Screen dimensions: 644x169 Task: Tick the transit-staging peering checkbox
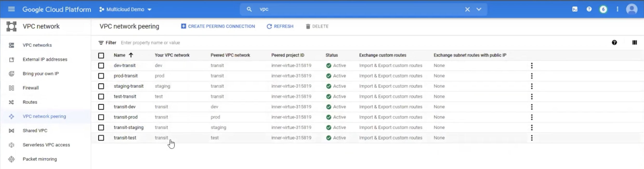click(x=101, y=128)
